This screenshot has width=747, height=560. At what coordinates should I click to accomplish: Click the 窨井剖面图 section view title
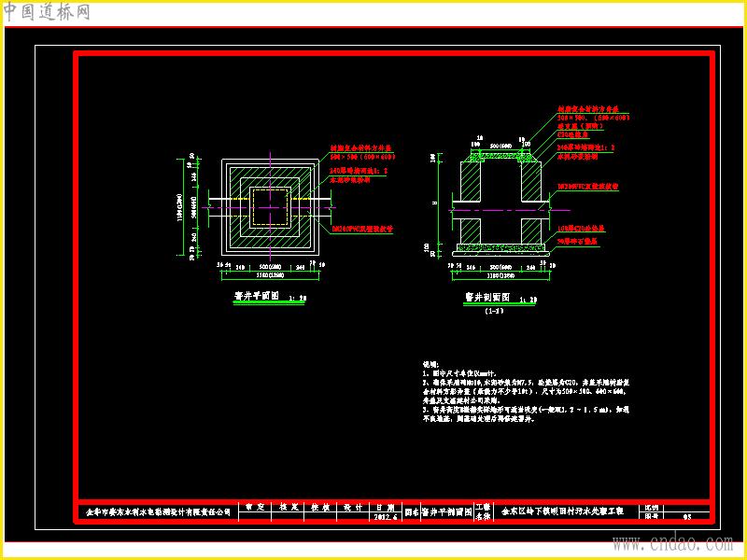(x=487, y=298)
